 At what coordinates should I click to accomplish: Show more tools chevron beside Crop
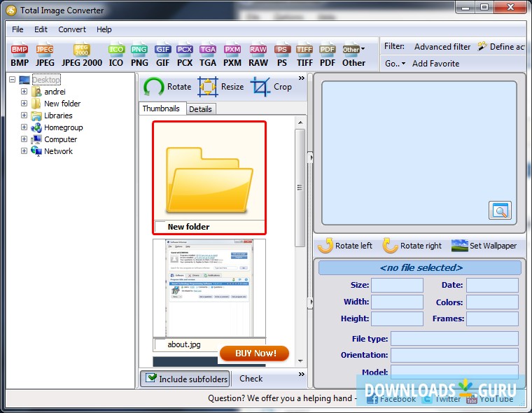301,78
